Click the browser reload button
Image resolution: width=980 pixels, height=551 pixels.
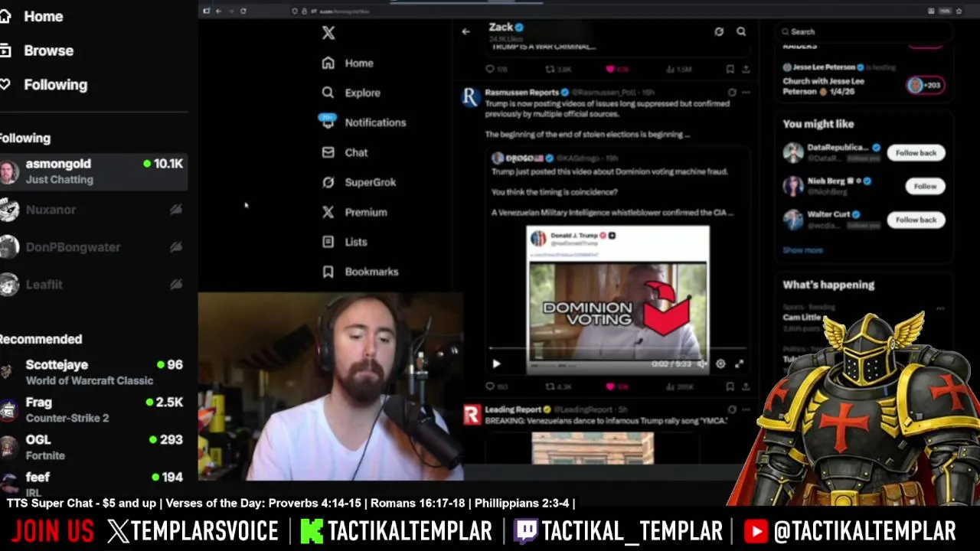243,11
